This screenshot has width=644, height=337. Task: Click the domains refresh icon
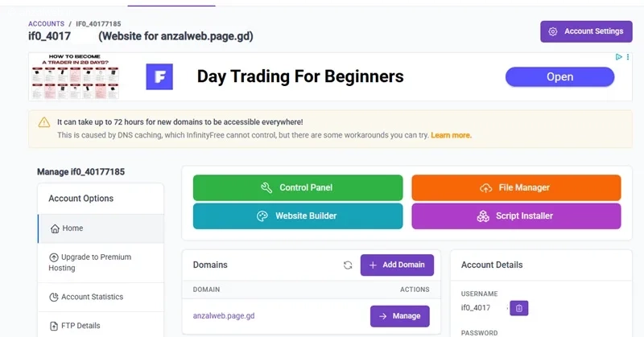[x=348, y=265]
